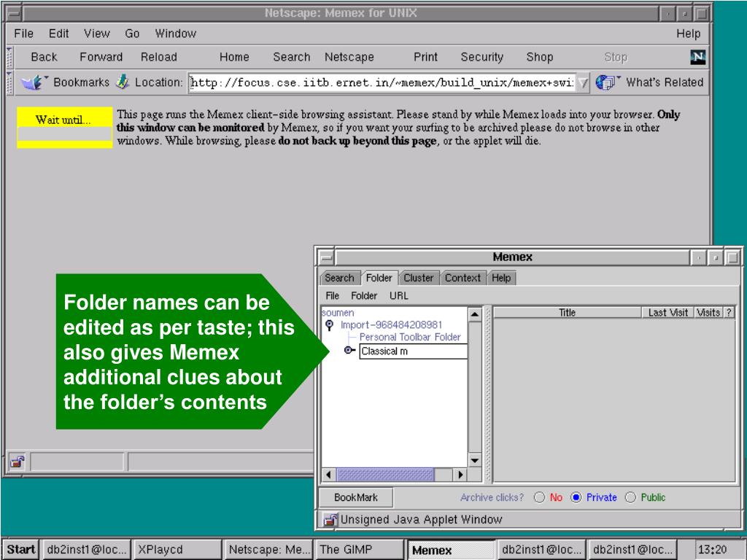Screen dimensions: 747x560
Task: Click the page proxy icon beside Location
Action: (123, 82)
